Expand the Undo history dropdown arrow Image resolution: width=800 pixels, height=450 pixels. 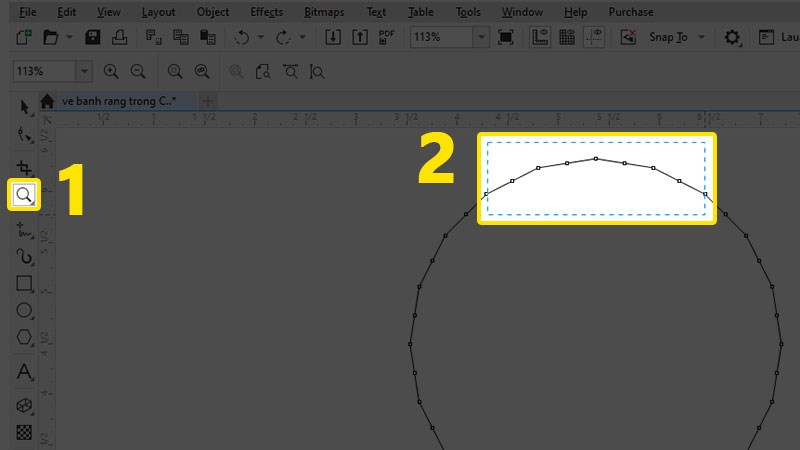(260, 37)
